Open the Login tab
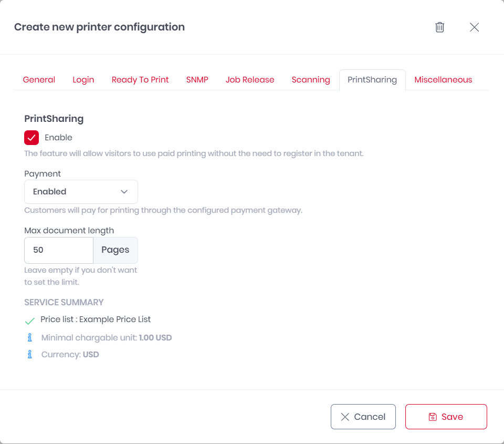Image resolution: width=504 pixels, height=444 pixels. pyautogui.click(x=83, y=80)
